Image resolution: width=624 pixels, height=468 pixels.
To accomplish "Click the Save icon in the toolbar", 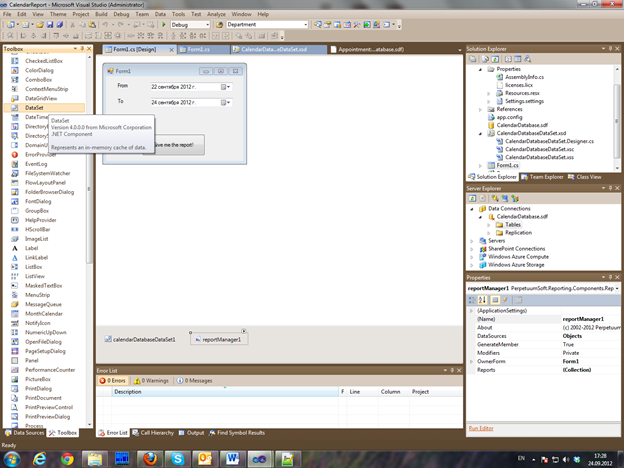I will (50, 25).
